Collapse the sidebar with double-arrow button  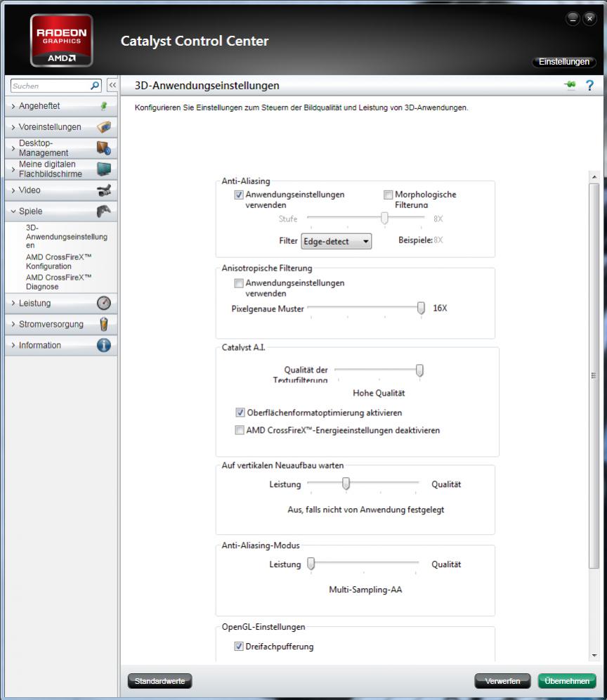(112, 85)
